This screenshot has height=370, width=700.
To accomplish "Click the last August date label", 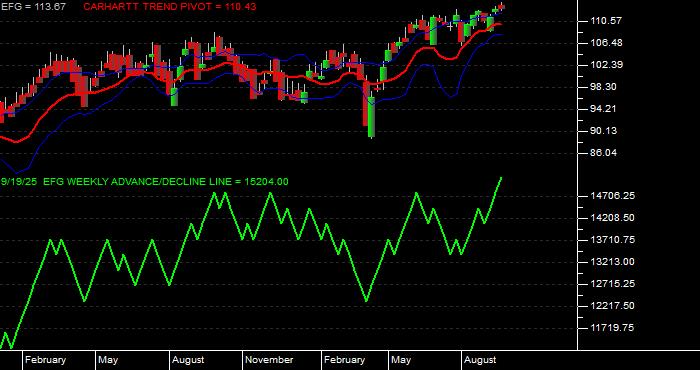I will click(x=480, y=360).
